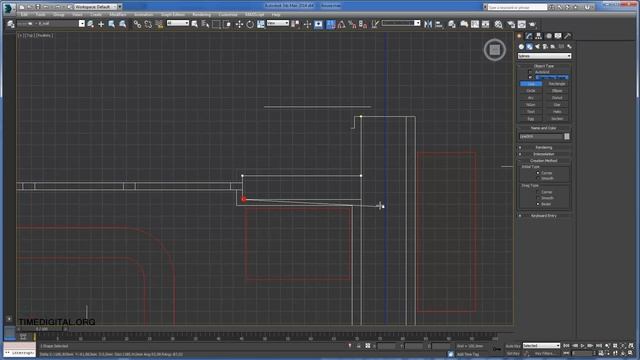The height and width of the screenshot is (360, 640).
Task: Click the object color swatch
Action: coord(567,136)
